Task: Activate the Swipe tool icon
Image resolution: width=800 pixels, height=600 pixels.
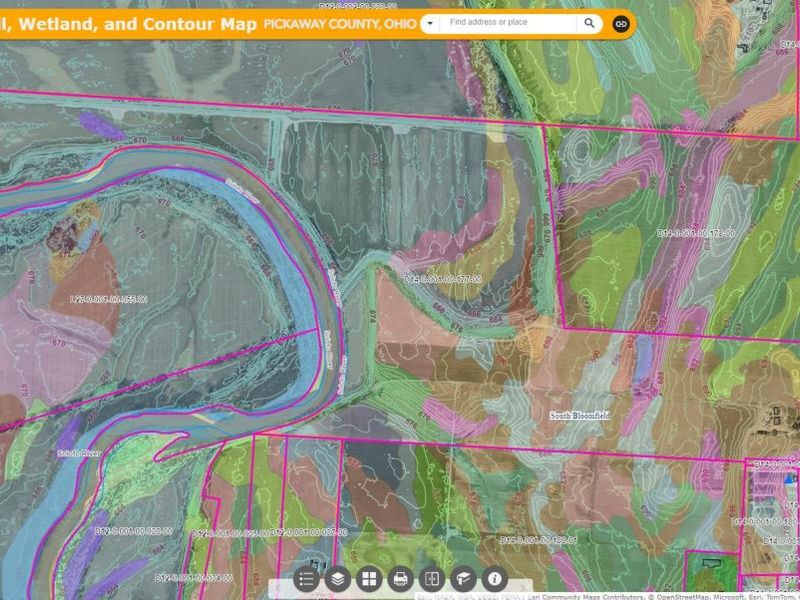Action: pos(431,579)
